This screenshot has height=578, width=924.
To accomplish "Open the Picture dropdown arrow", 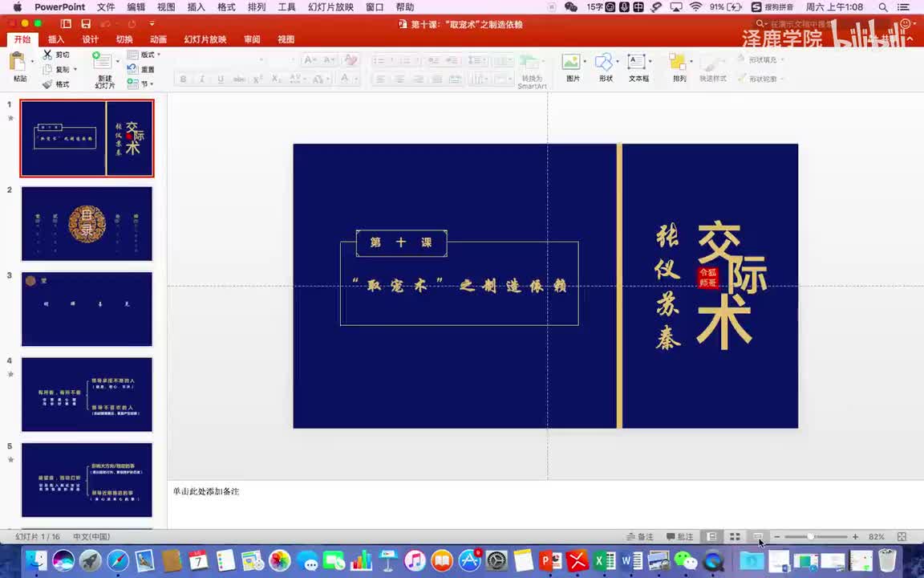I will 585,61.
